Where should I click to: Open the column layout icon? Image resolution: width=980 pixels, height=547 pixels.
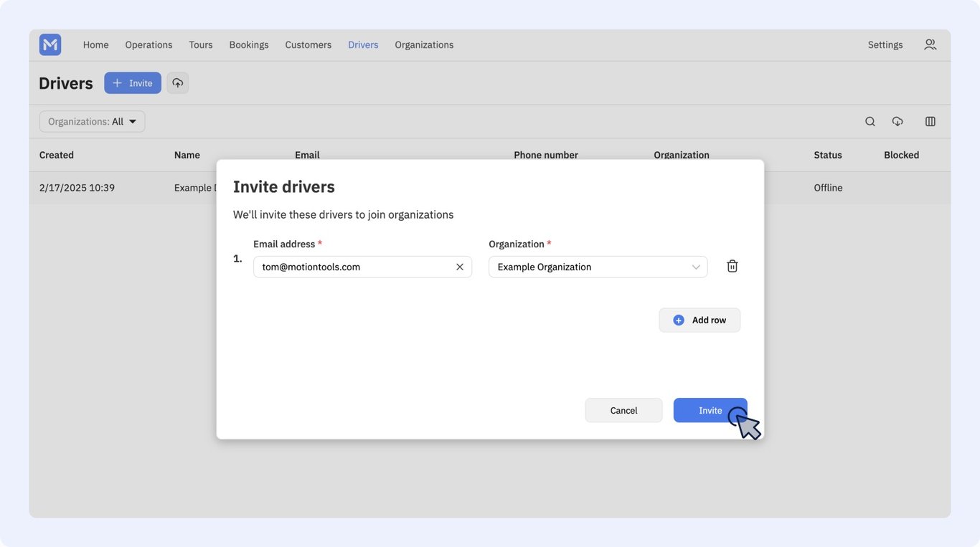pyautogui.click(x=930, y=122)
